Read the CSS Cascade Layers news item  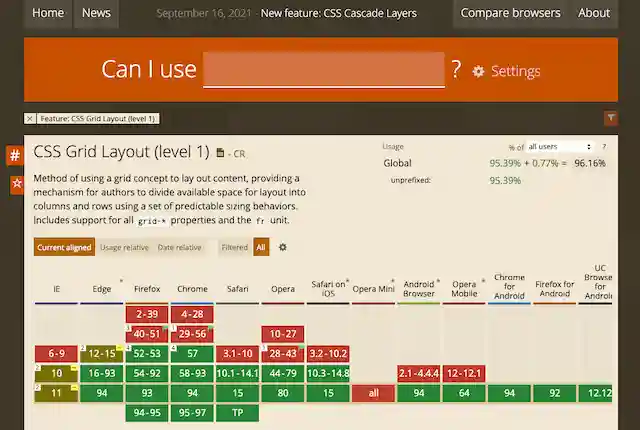click(x=338, y=13)
